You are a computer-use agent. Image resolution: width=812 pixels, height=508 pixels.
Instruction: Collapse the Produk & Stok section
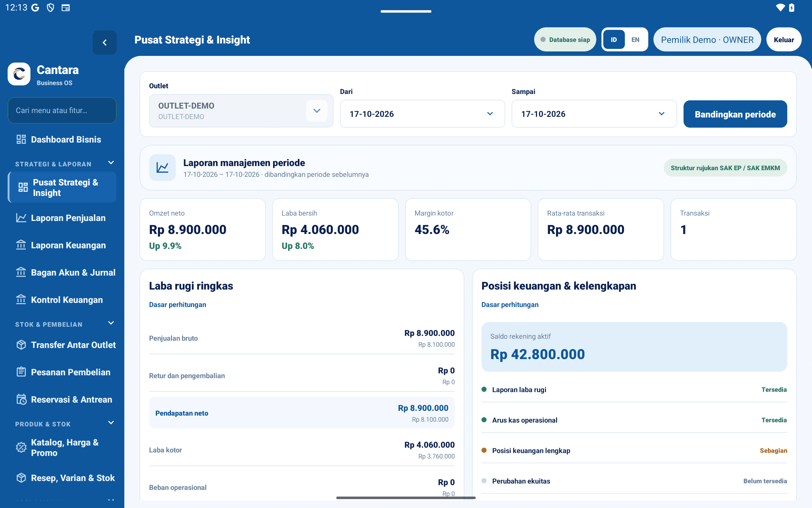(111, 423)
